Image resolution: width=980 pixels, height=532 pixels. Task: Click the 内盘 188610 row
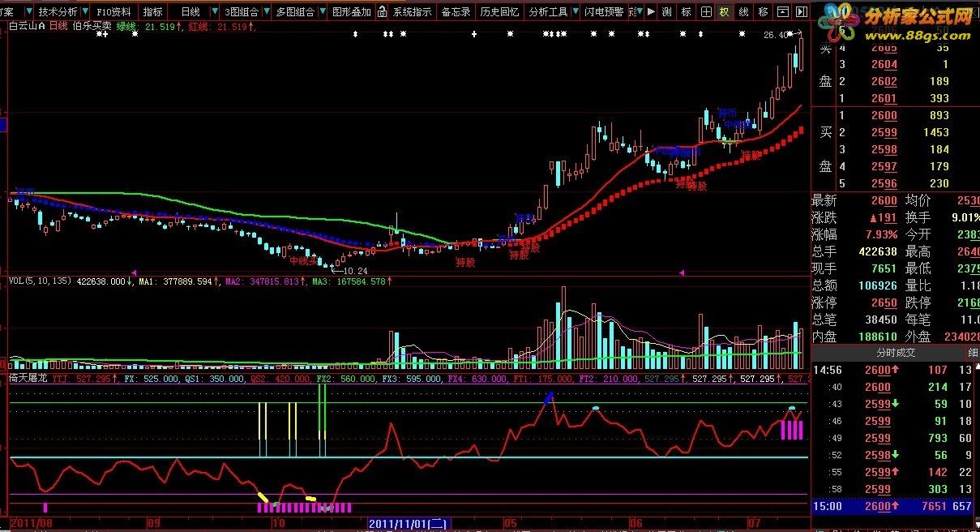[854, 337]
